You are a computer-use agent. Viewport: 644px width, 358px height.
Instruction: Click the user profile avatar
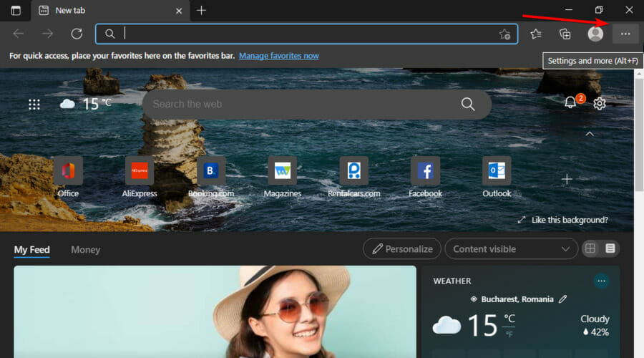coord(595,34)
